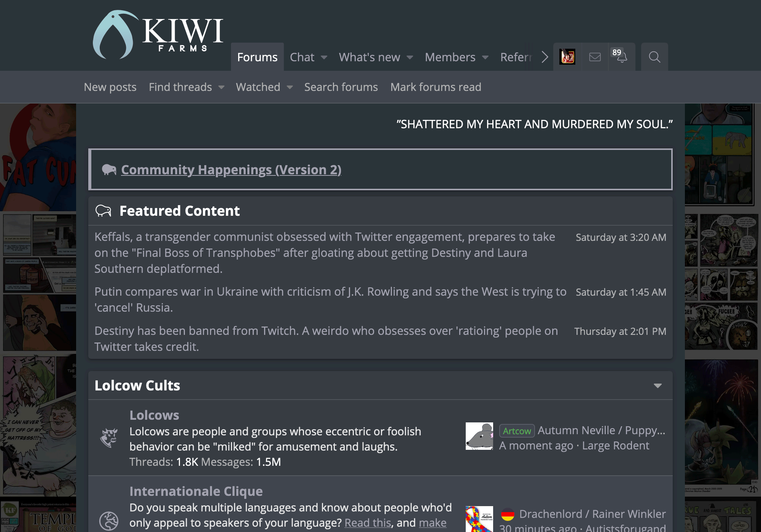Click the kiwi icon beside Community Happenings

(x=109, y=169)
